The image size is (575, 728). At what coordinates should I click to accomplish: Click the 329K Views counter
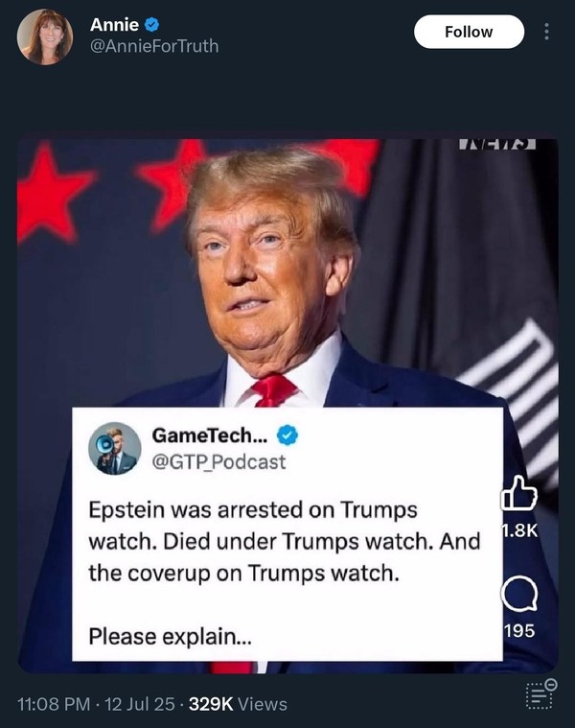click(238, 704)
